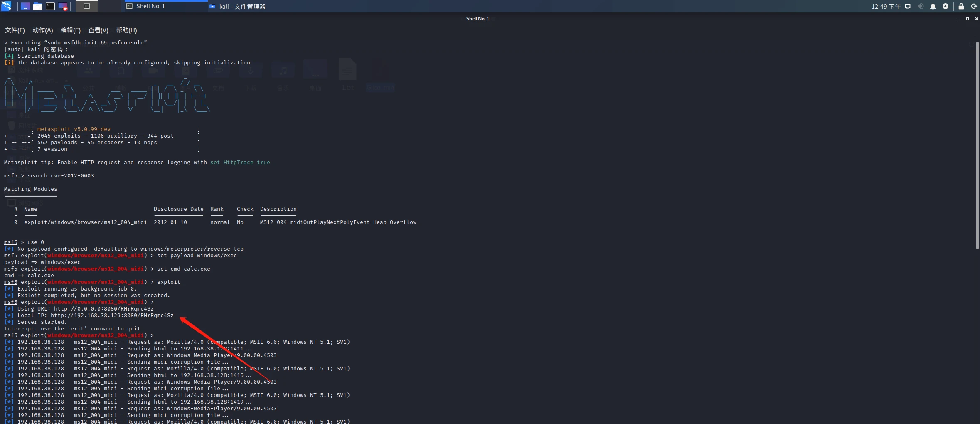
Task: Open the 帮助(H) menu
Action: [x=126, y=30]
